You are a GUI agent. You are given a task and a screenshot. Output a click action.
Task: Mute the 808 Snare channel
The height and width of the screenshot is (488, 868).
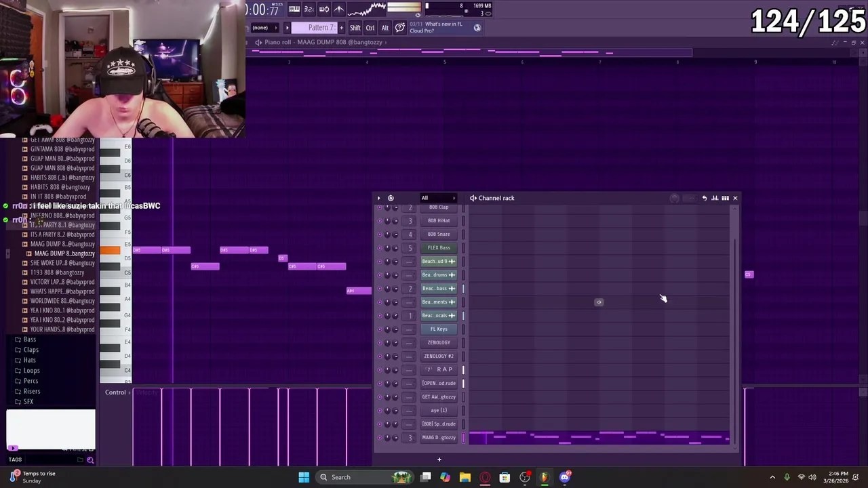pyautogui.click(x=379, y=234)
